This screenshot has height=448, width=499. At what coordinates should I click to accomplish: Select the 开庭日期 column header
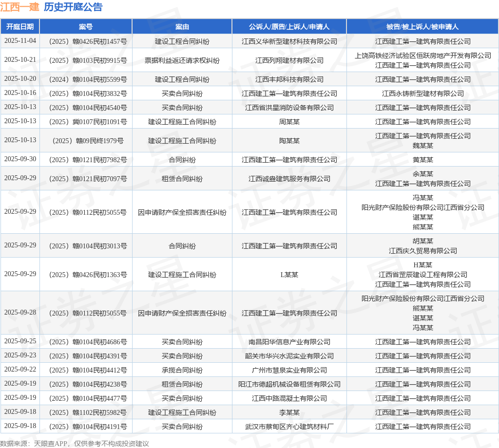(x=20, y=27)
